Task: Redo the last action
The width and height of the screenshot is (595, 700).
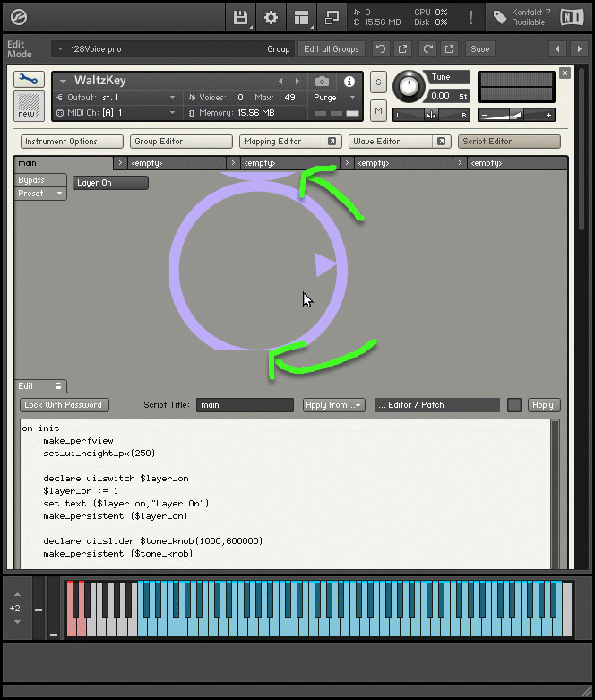Action: [x=427, y=49]
